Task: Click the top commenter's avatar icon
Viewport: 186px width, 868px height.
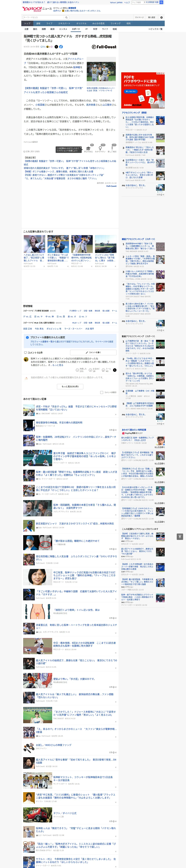Action: [26, 359]
